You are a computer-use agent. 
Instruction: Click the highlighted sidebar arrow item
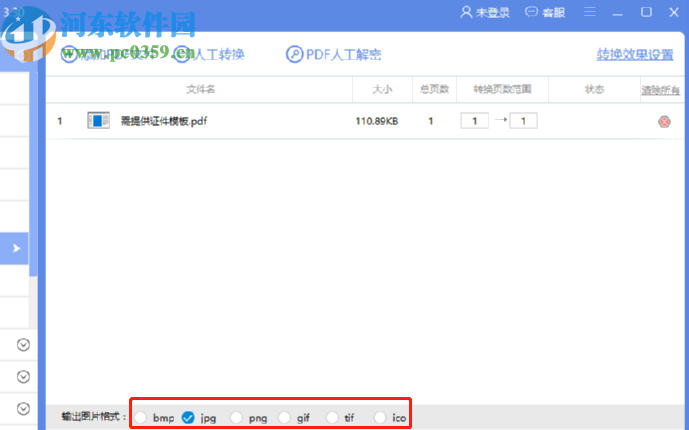click(15, 249)
